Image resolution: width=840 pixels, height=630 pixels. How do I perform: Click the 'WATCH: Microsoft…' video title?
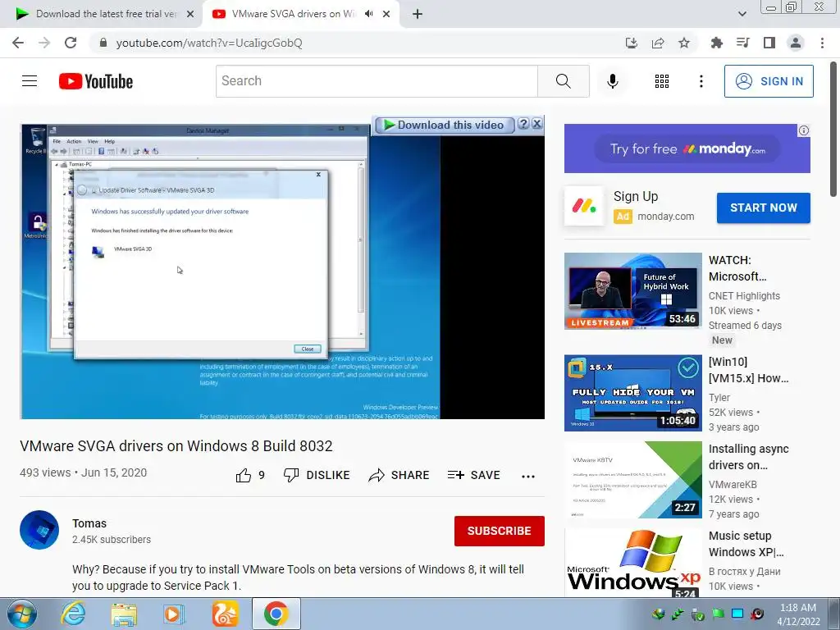pyautogui.click(x=737, y=268)
